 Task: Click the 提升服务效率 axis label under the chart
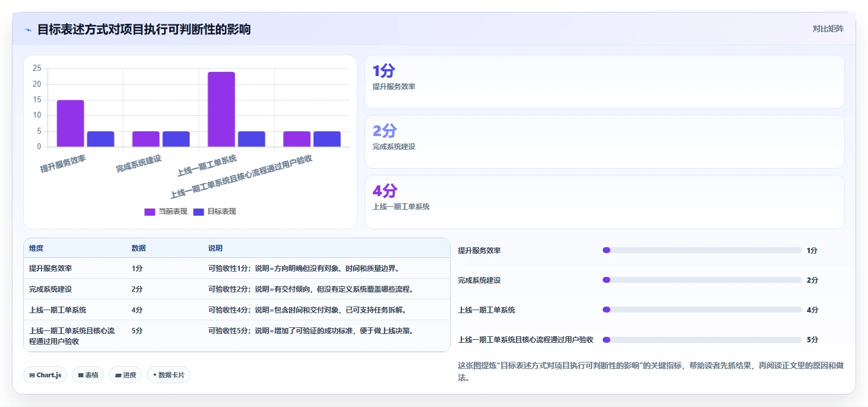63,163
